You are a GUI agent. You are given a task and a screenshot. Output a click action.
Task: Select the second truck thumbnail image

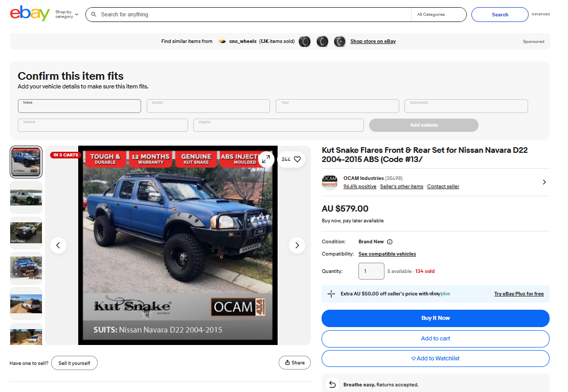[x=26, y=197]
